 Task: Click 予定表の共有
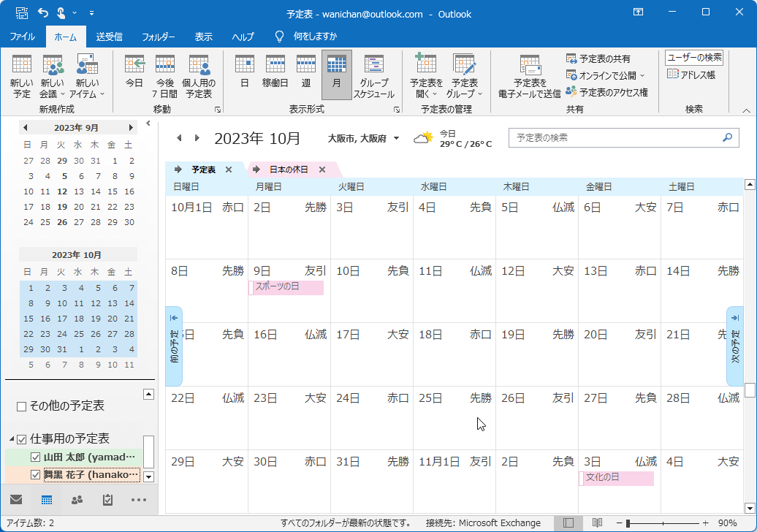598,59
